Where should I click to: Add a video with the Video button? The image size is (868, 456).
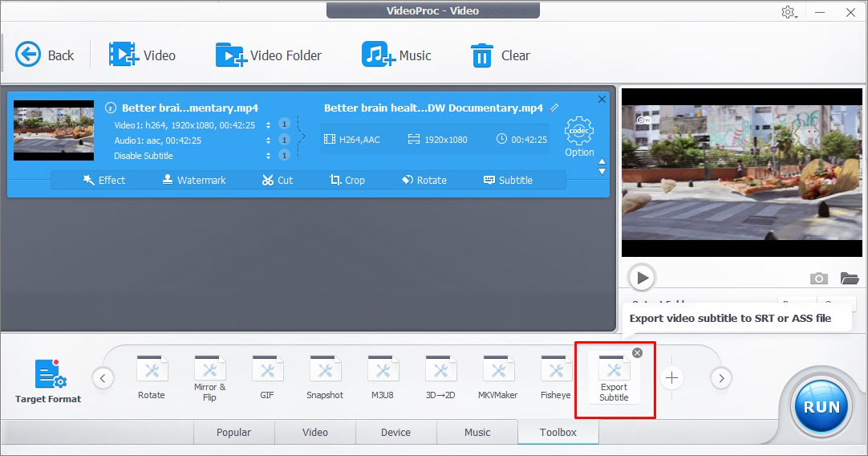[142, 55]
